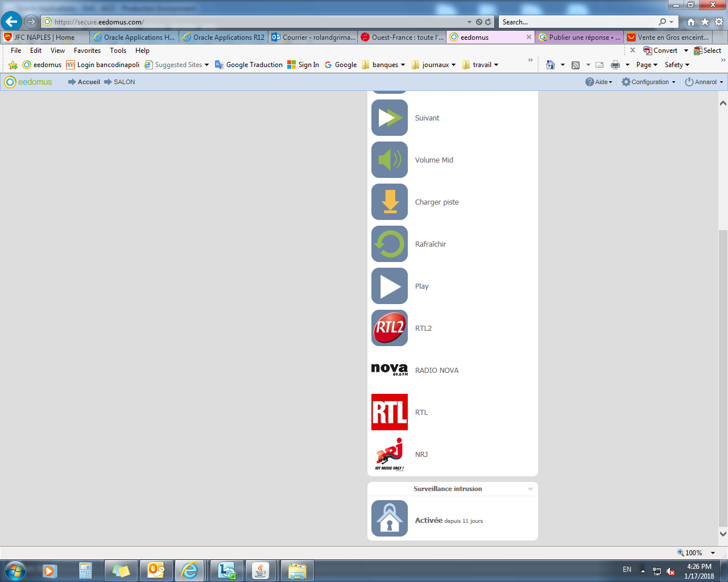Click the Sign In favorite link
The image size is (728, 582).
[x=303, y=65]
